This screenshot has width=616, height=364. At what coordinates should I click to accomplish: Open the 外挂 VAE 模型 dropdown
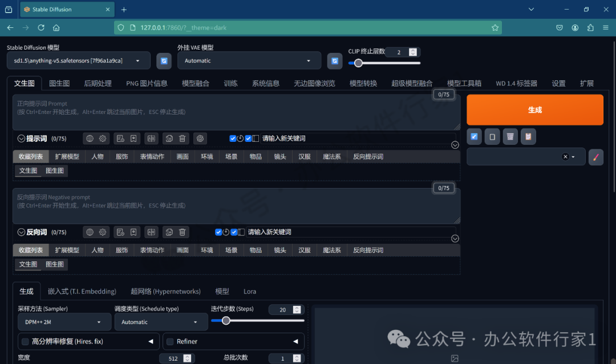pyautogui.click(x=249, y=60)
